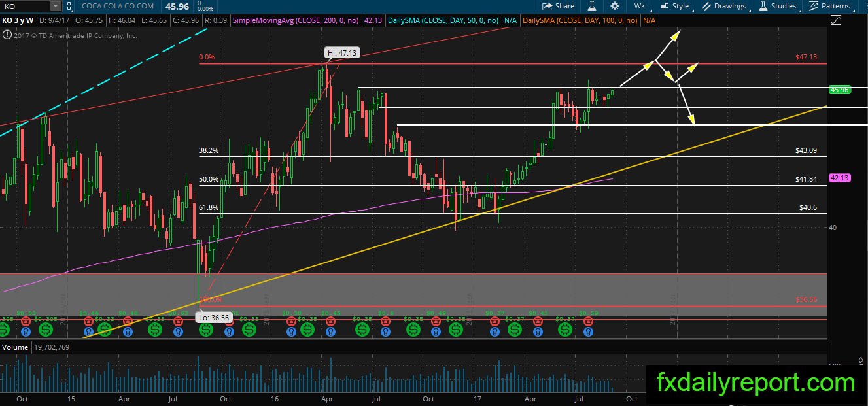This screenshot has height=406, width=868.
Task: Click the Lo: 36.56 price bubble
Action: (x=213, y=318)
